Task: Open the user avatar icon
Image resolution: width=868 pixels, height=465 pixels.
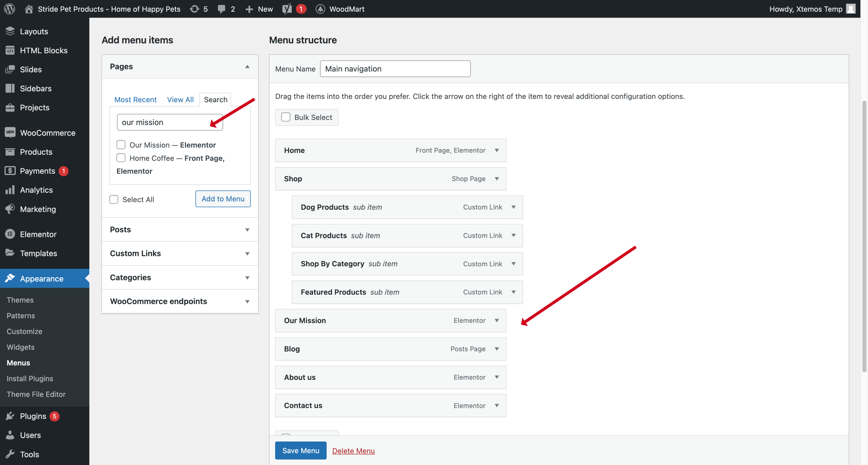Action: click(851, 9)
